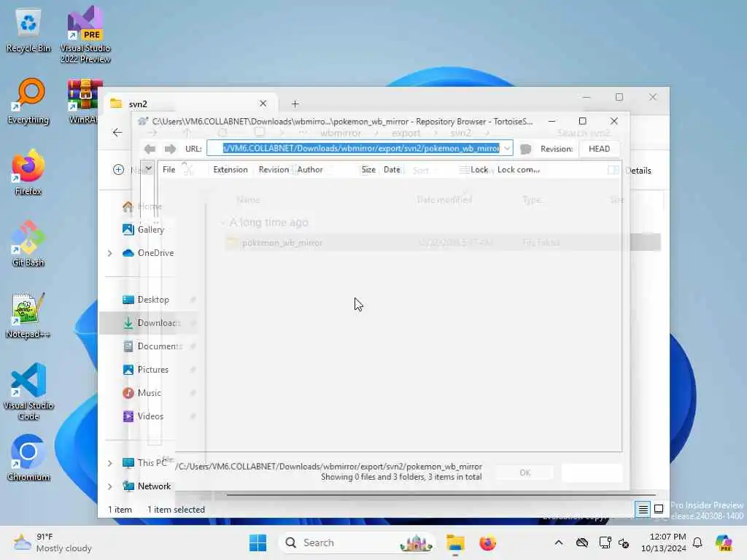
Task: Expand the Network tree node
Action: (x=110, y=486)
